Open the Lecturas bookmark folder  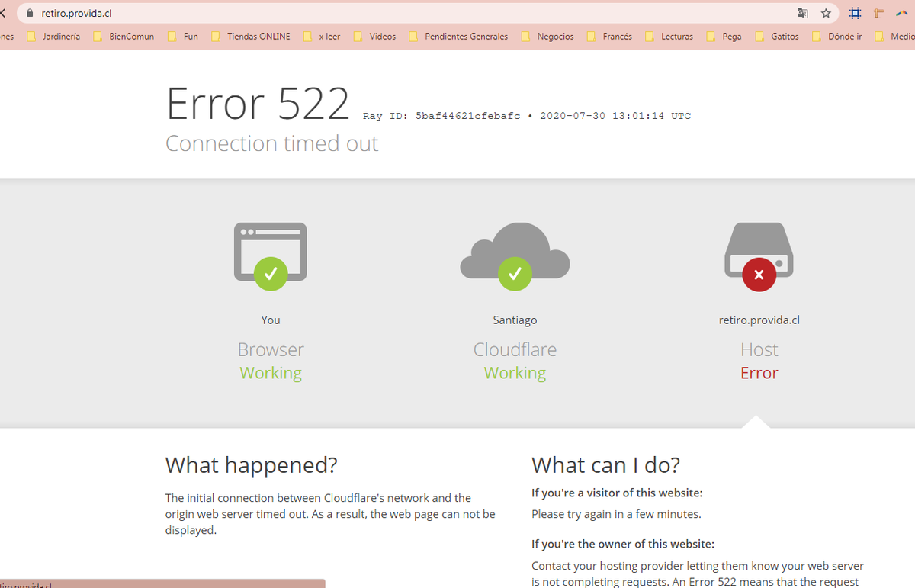(669, 37)
